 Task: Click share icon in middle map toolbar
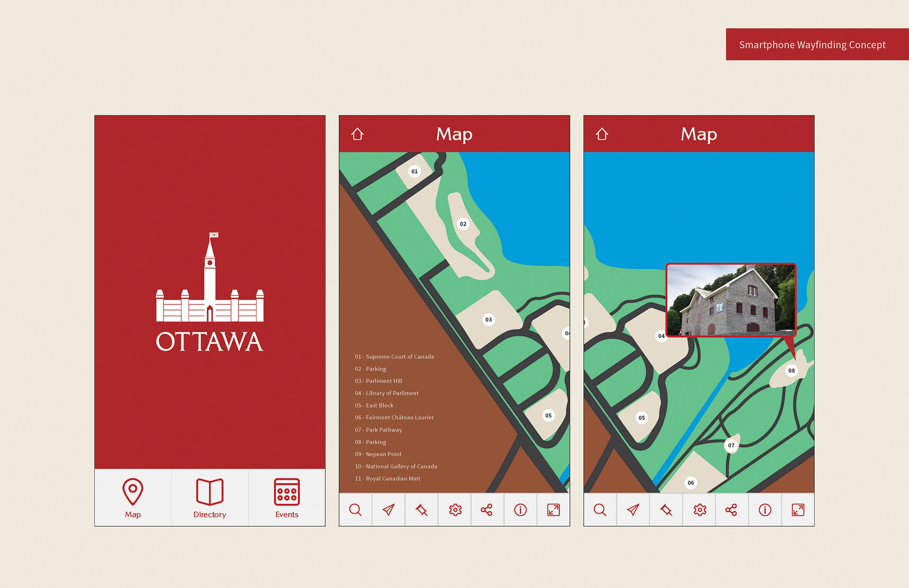pyautogui.click(x=487, y=510)
